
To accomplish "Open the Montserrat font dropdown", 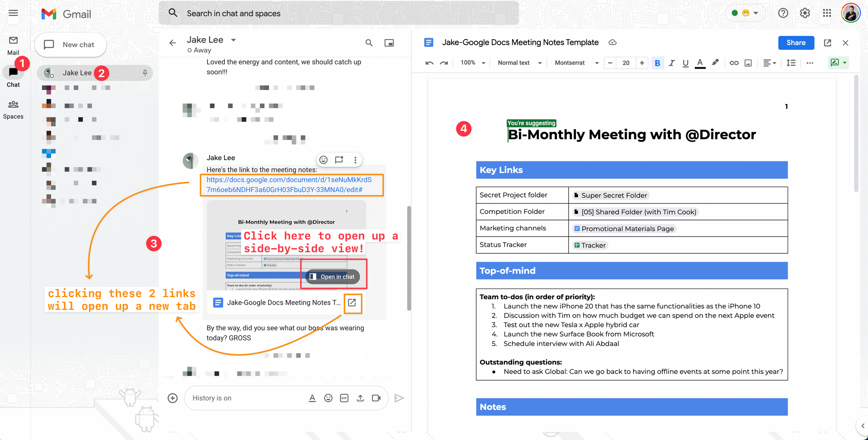I will tap(576, 63).
